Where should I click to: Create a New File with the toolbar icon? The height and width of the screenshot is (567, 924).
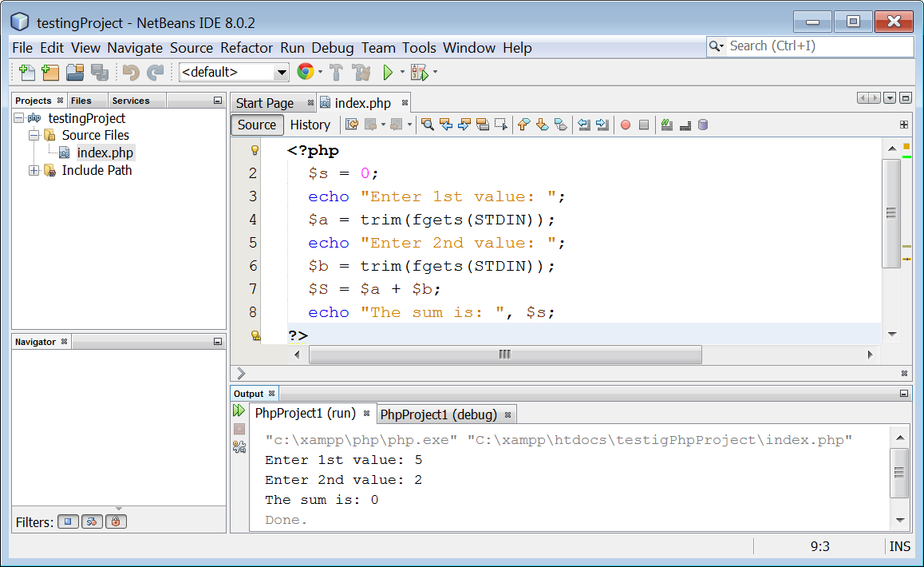(26, 72)
